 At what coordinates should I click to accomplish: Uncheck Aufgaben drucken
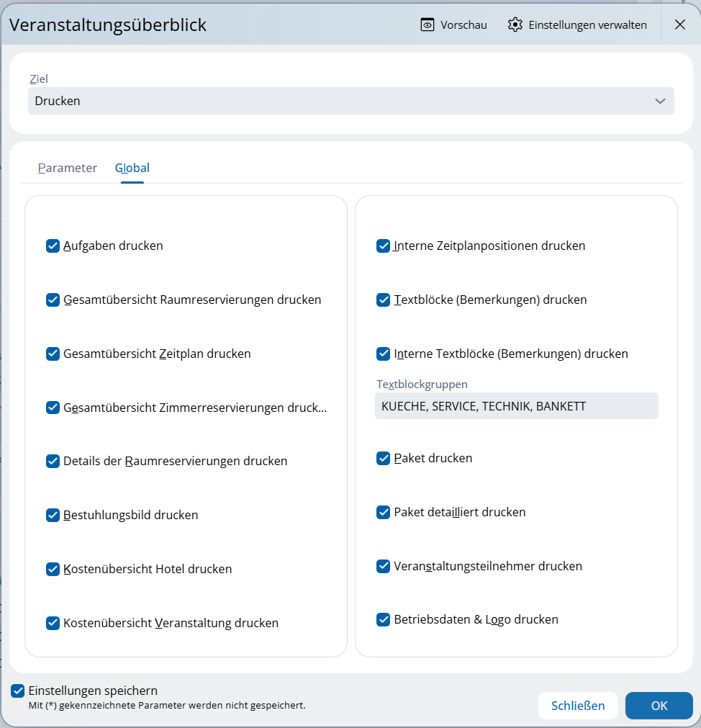point(53,246)
